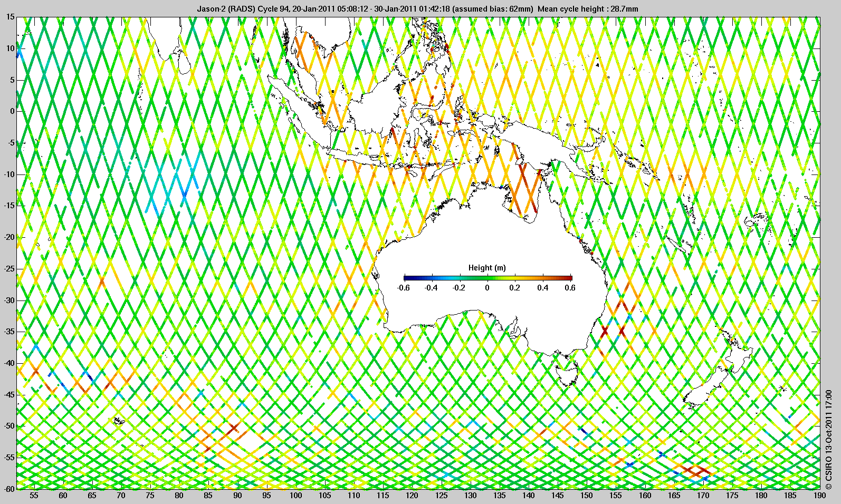The width and height of the screenshot is (841, 504).
Task: Click the -0.6 colorbar tick label
Action: click(404, 288)
